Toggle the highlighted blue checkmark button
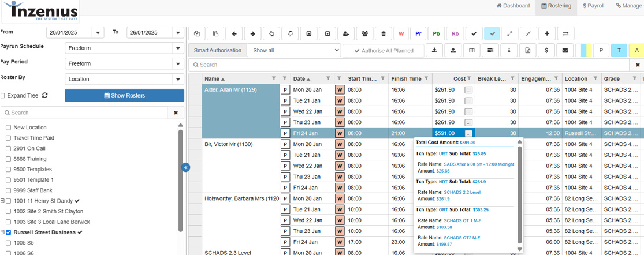Screen dimensions: 644x255 click(x=492, y=33)
